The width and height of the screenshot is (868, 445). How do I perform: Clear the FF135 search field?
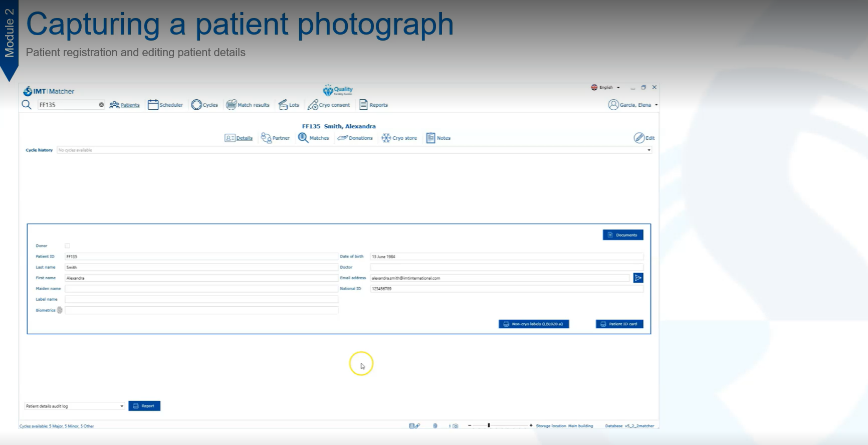point(101,105)
